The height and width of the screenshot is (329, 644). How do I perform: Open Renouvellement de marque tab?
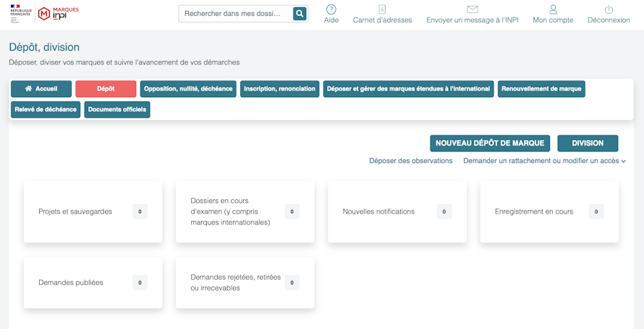tap(541, 89)
